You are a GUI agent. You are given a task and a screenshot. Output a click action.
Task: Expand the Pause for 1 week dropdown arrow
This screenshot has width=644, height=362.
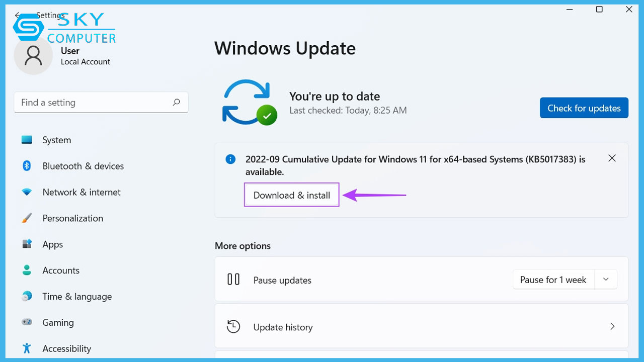tap(606, 280)
